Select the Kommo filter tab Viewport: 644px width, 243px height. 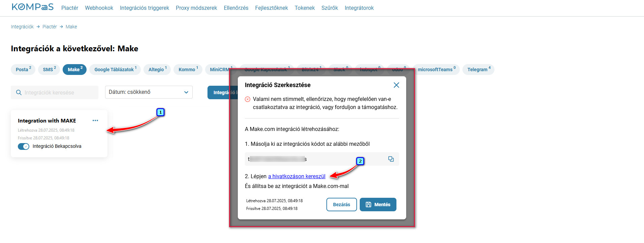[x=188, y=70]
